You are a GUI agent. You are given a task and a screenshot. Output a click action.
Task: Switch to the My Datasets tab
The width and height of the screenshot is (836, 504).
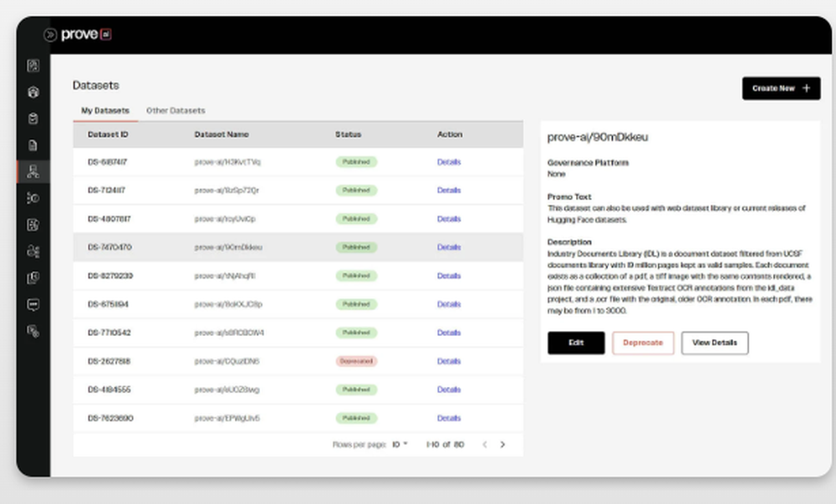tap(105, 109)
